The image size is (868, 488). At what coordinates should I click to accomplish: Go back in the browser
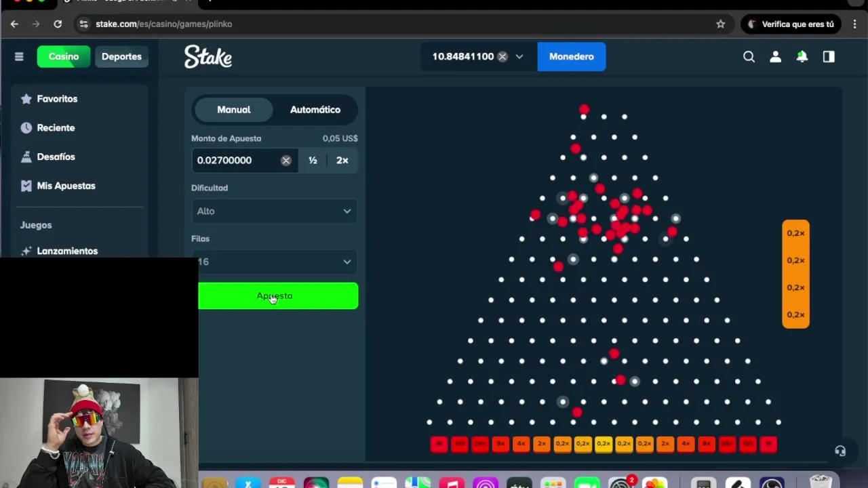pyautogui.click(x=14, y=24)
